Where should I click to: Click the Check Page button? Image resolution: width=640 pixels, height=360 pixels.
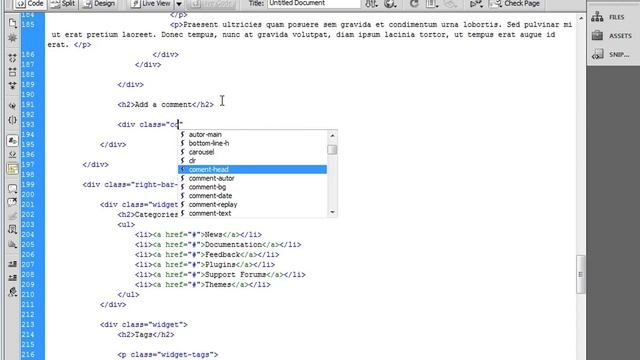click(x=516, y=4)
